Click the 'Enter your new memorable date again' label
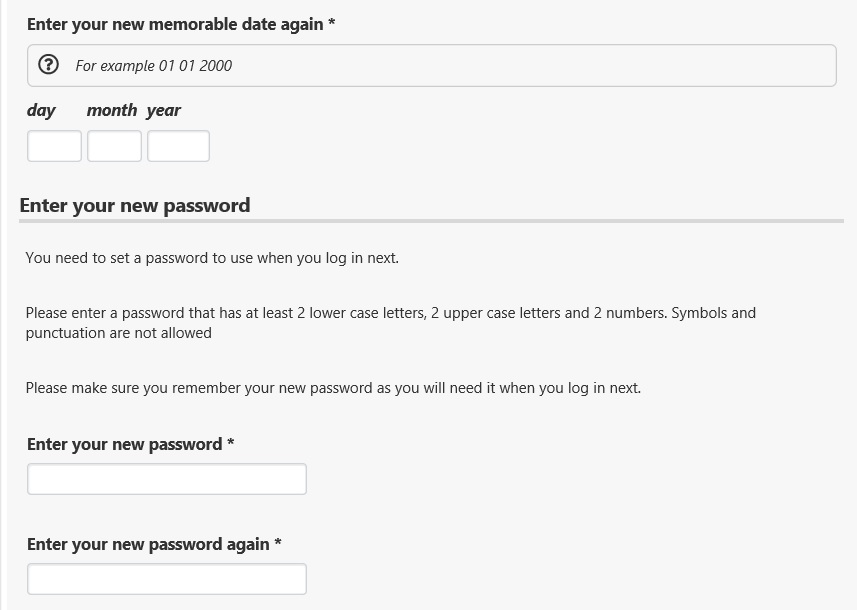This screenshot has width=859, height=610. pos(181,24)
